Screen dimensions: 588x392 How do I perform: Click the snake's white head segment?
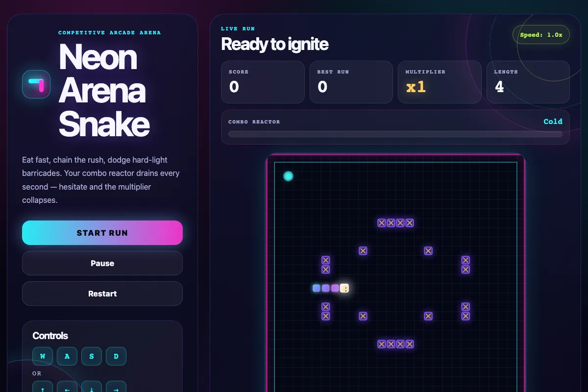(344, 288)
